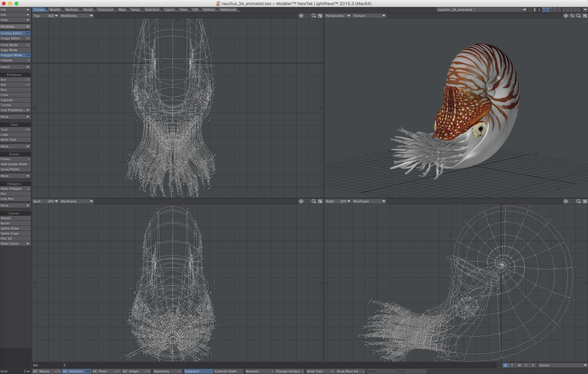Screen dimensions: 588x374
Task: Select the C color map button
Action: tap(526, 365)
